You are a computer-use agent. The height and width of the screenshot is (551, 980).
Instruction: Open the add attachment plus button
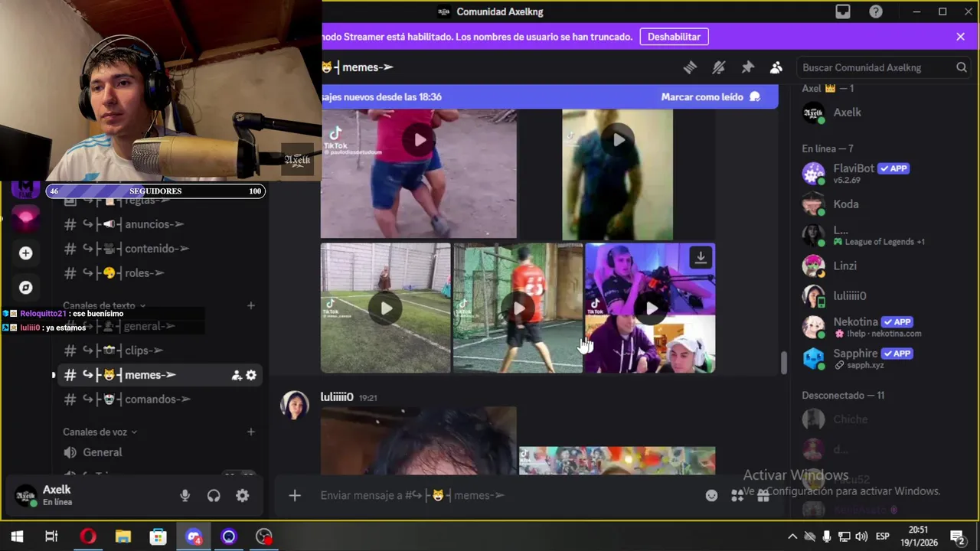(295, 496)
